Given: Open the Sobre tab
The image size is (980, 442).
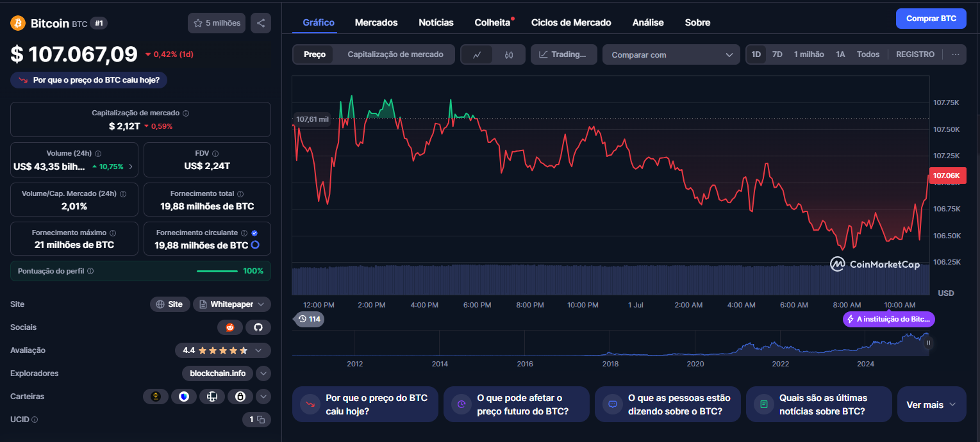Looking at the screenshot, I should click(x=697, y=22).
